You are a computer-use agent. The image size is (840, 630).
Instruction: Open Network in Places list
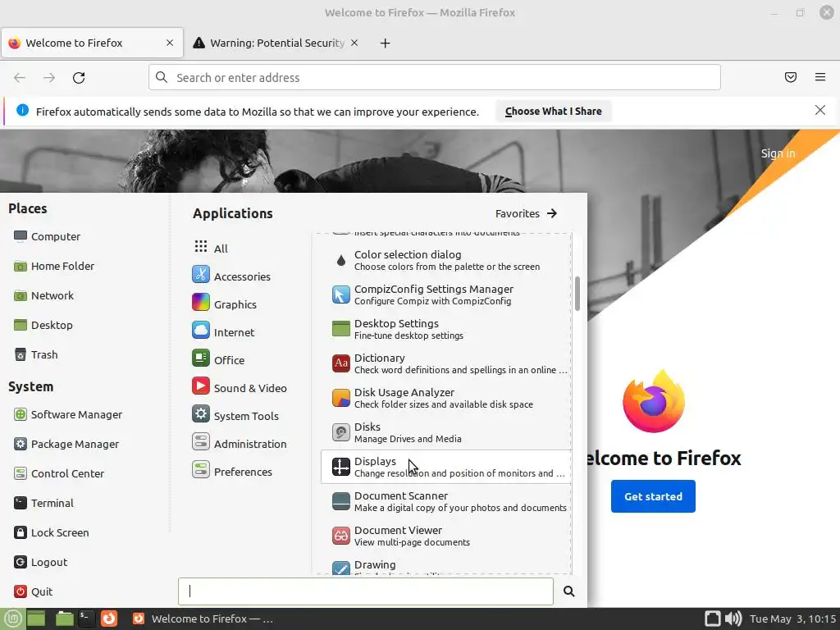[44, 295]
